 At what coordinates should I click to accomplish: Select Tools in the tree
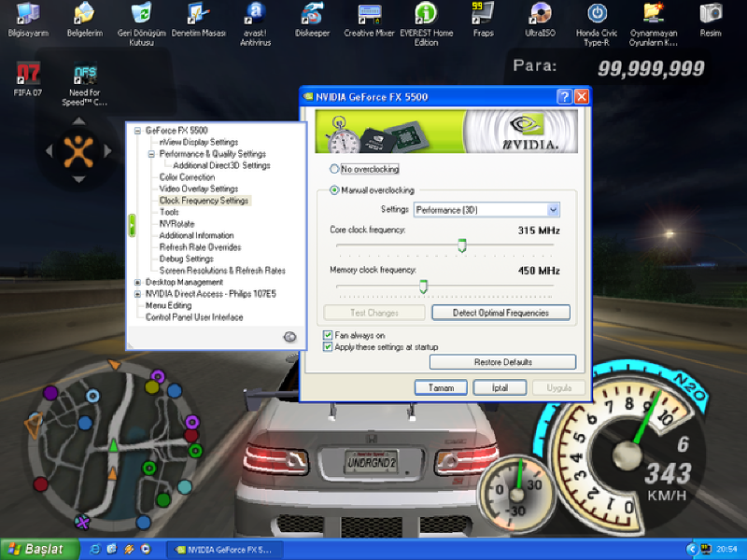click(x=169, y=212)
